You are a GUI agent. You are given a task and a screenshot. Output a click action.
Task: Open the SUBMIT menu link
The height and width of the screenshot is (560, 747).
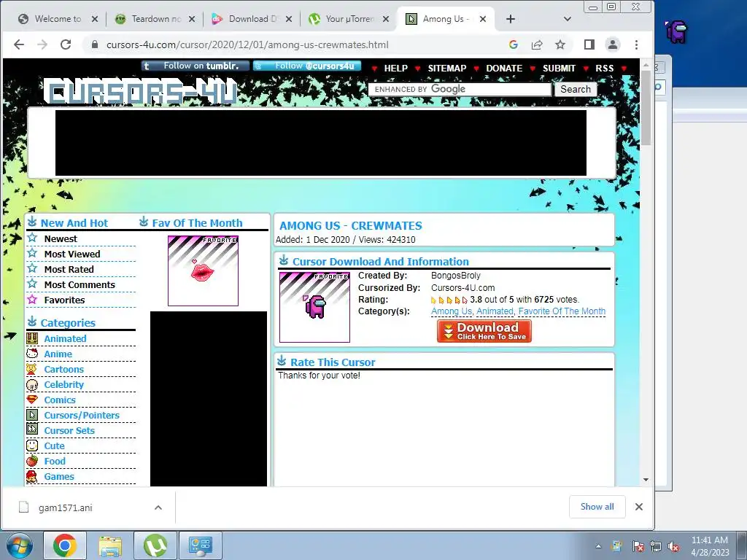559,68
